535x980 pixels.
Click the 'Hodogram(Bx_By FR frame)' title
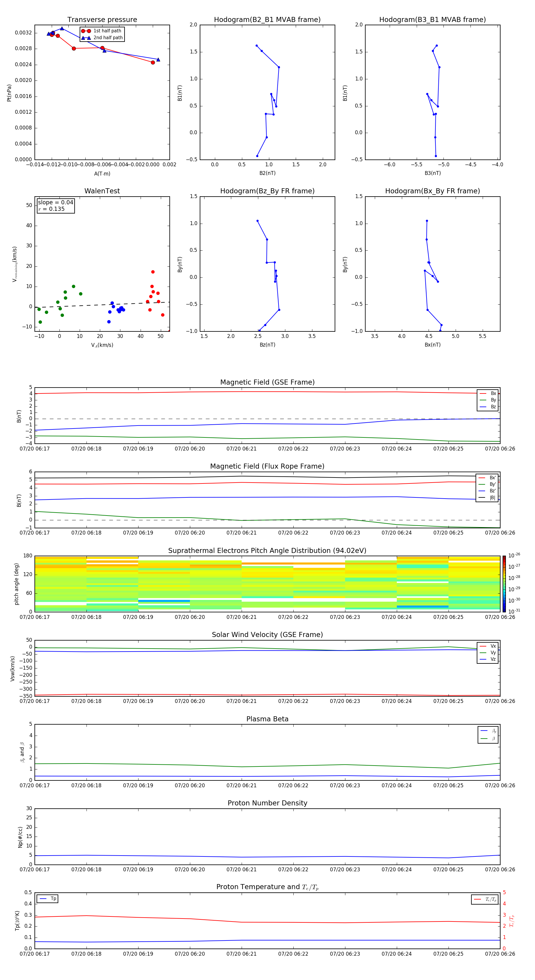click(x=432, y=191)
